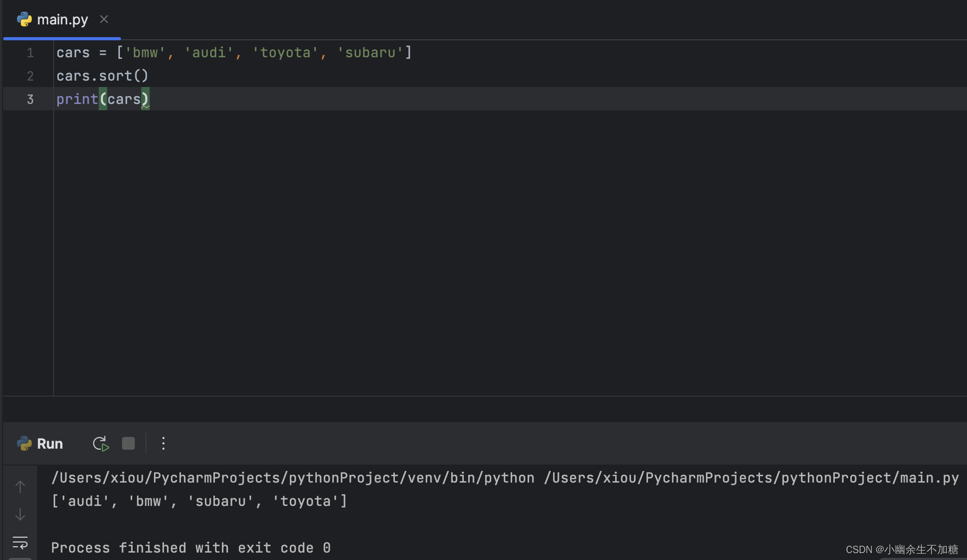This screenshot has width=967, height=560.
Task: Click the 'subaru' string in line 1
Action: (370, 52)
